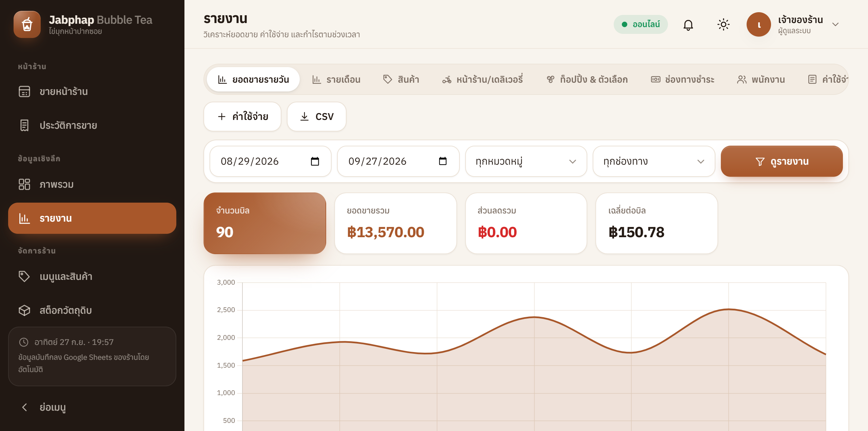Click the เฉลี่ยต่อบิล ฿150.78 card
The width and height of the screenshot is (868, 431).
[657, 223]
